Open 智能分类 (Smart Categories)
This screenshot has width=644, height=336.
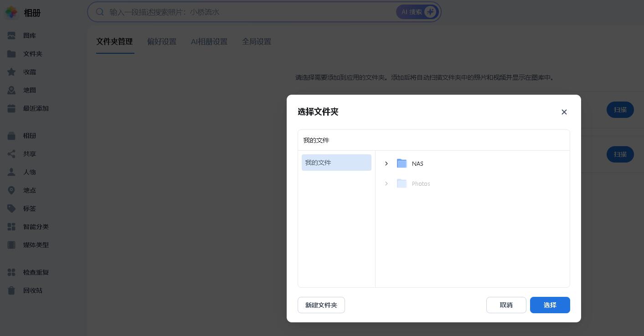[36, 227]
